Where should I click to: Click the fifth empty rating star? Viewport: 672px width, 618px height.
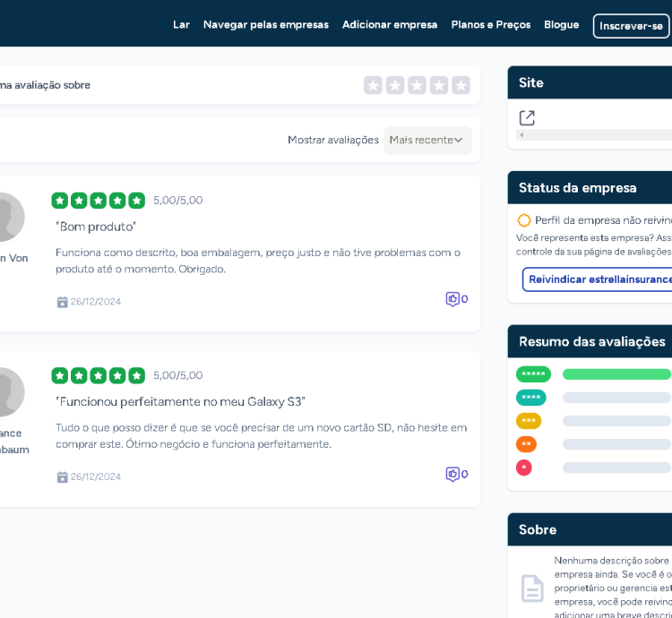461,85
